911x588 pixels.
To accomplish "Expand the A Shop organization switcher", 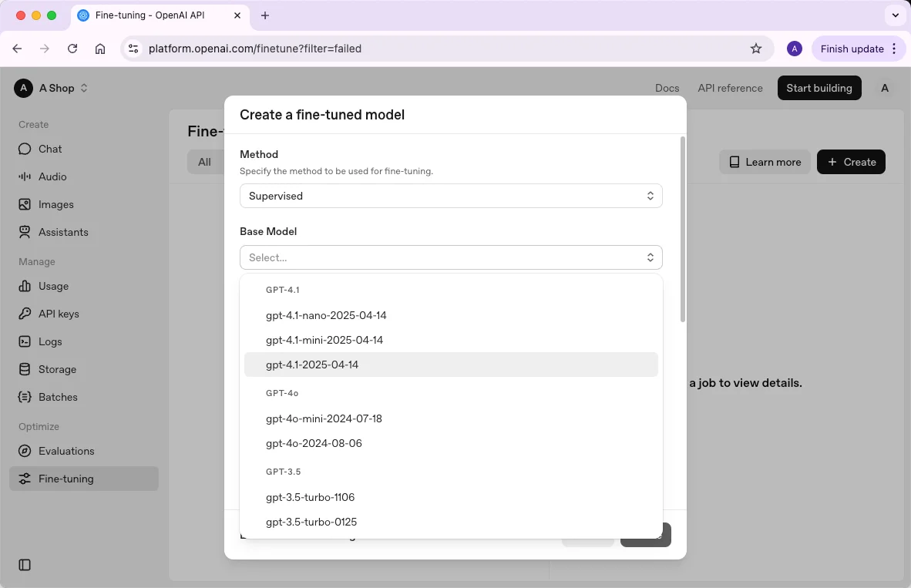I will pos(52,88).
